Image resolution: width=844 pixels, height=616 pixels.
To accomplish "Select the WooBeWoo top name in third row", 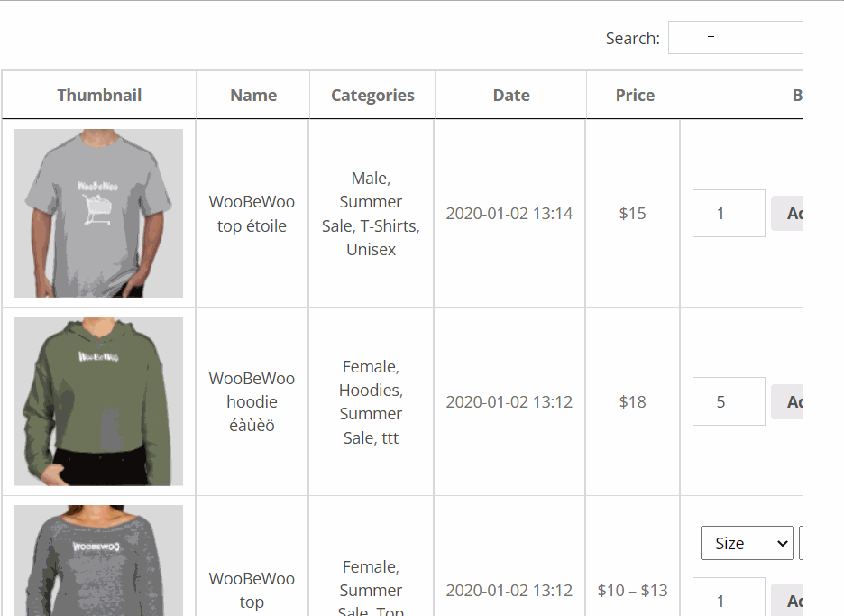I will coord(252,590).
